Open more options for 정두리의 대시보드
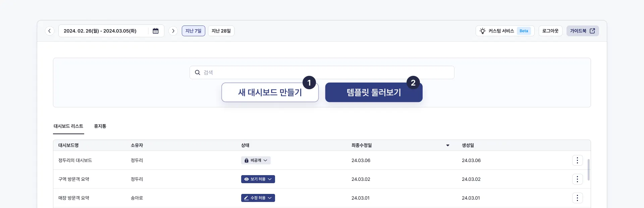The image size is (644, 208). pos(577,160)
